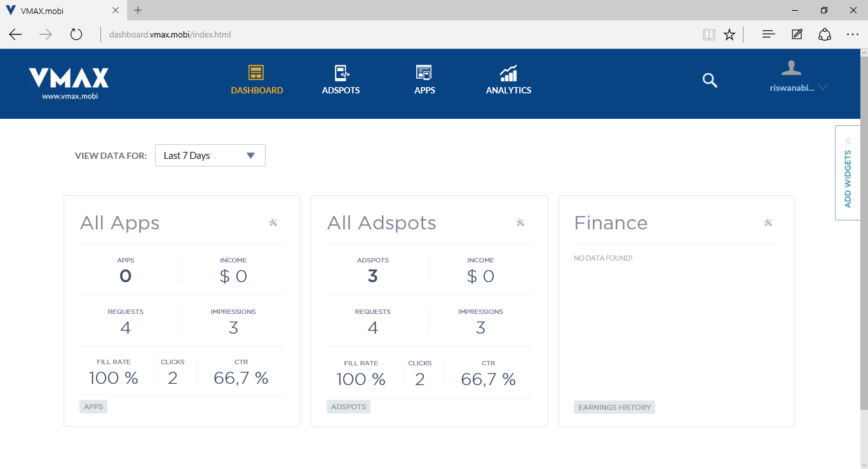Open the browser Hub menu
Image resolution: width=868 pixels, height=469 pixels.
[x=768, y=34]
